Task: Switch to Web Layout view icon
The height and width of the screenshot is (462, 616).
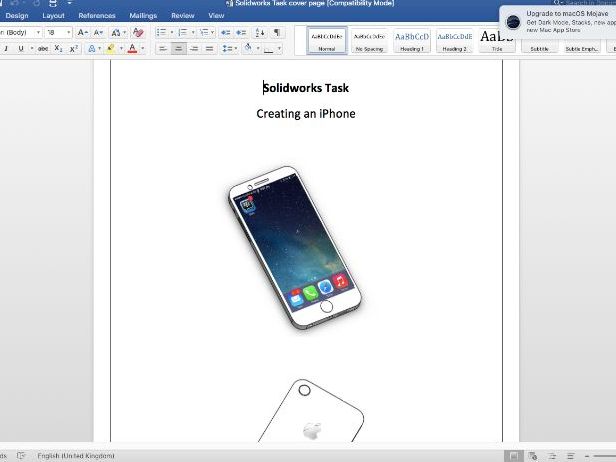Action: point(533,456)
